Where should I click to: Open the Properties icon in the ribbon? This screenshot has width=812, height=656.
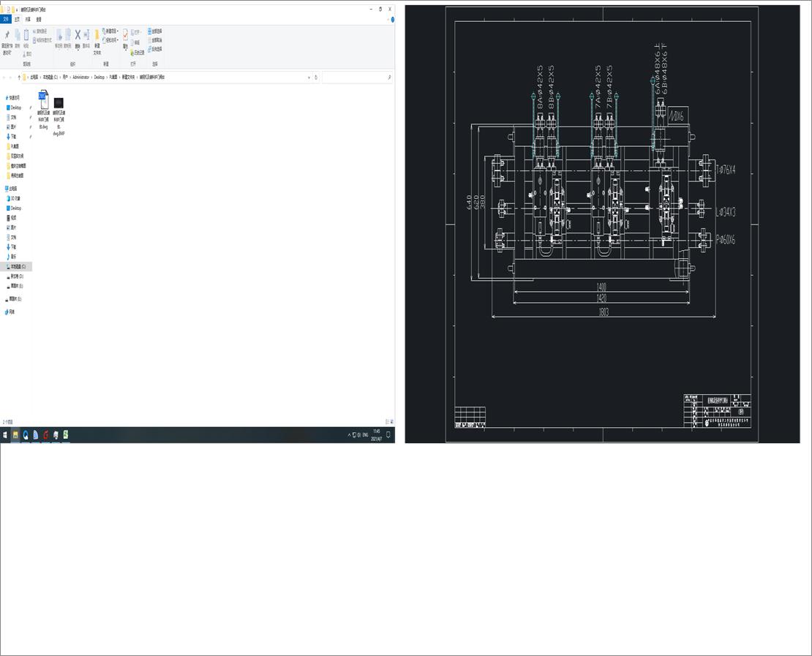(x=125, y=35)
